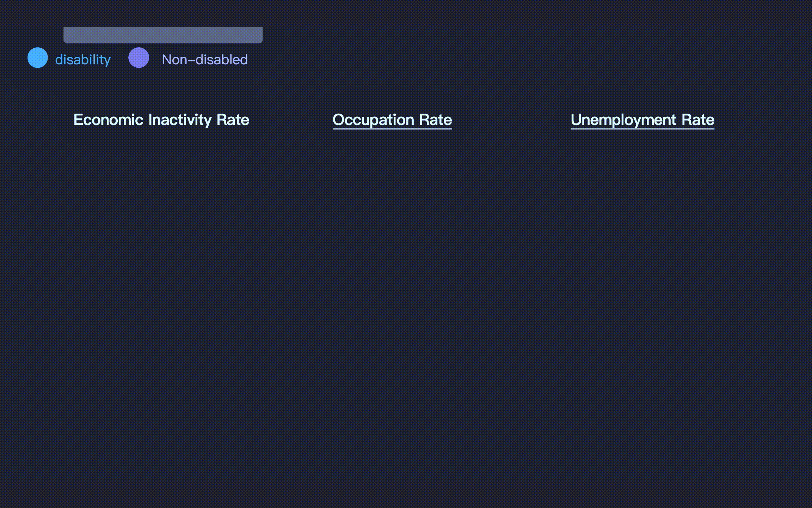
Task: Open the Occupation Rate tab
Action: click(392, 120)
